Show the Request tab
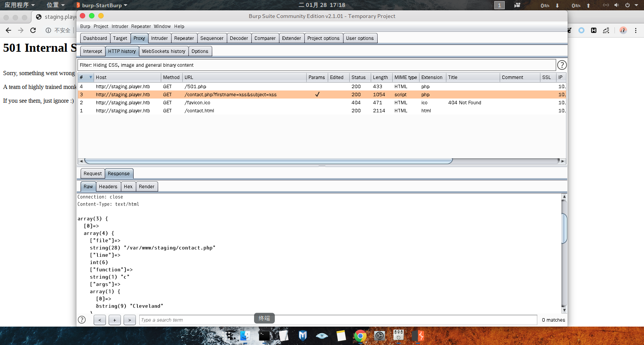The width and height of the screenshot is (644, 345). (x=92, y=174)
